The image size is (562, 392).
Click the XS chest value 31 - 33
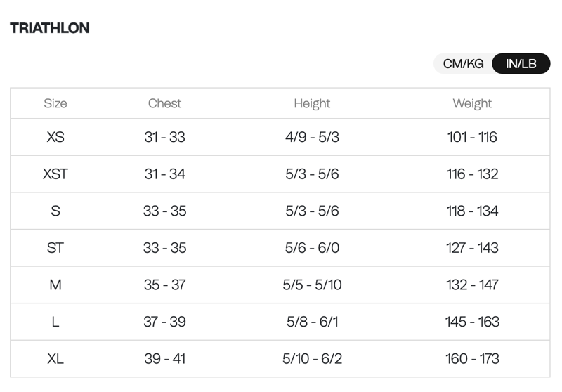coord(164,137)
